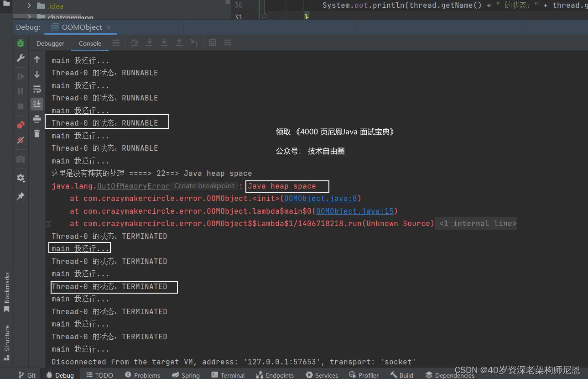
Task: Open the gear settings dropdown in debug sidebar
Action: 21,178
